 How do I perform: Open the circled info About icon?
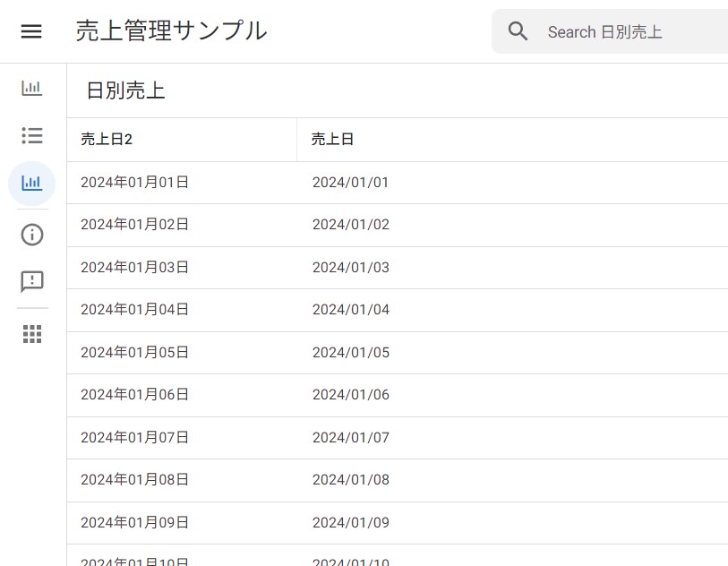click(32, 235)
